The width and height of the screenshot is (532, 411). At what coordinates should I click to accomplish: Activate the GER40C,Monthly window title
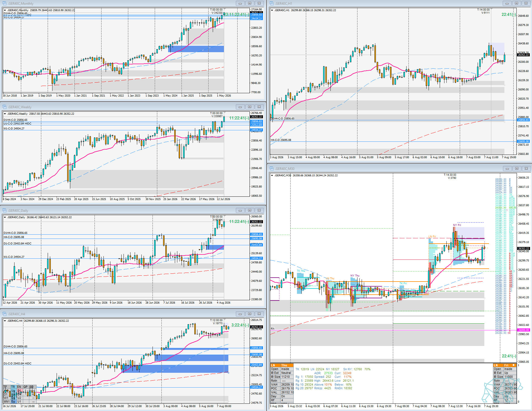click(x=20, y=4)
